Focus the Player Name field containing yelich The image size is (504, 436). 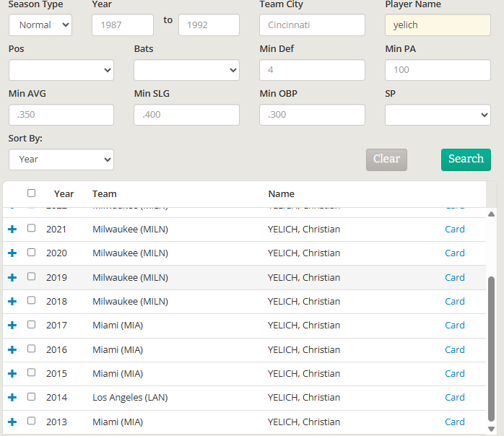pos(438,25)
